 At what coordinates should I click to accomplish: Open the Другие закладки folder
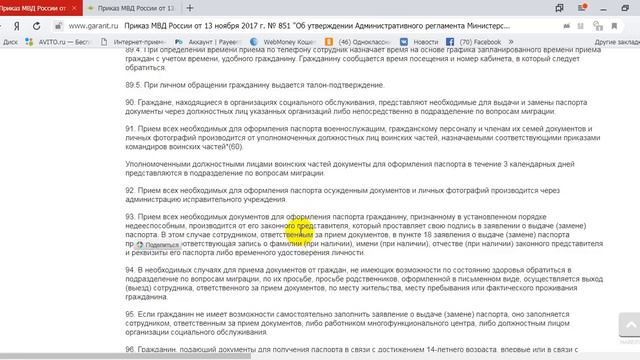click(617, 42)
